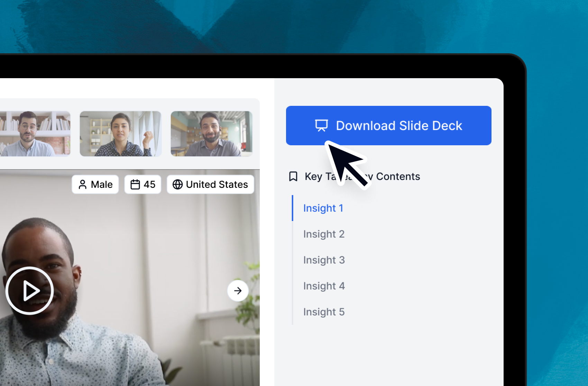Open Insight 2 in contents list
Viewport: 588px width, 386px height.
tap(324, 234)
